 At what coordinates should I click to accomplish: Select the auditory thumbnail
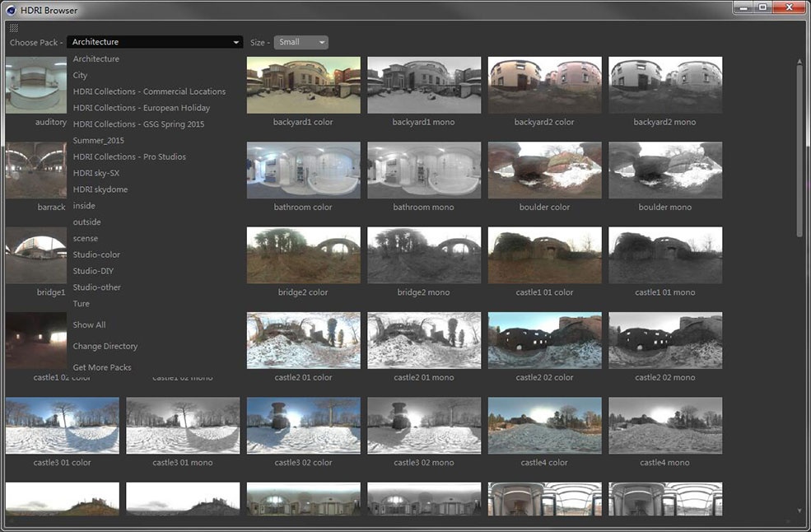[x=36, y=85]
